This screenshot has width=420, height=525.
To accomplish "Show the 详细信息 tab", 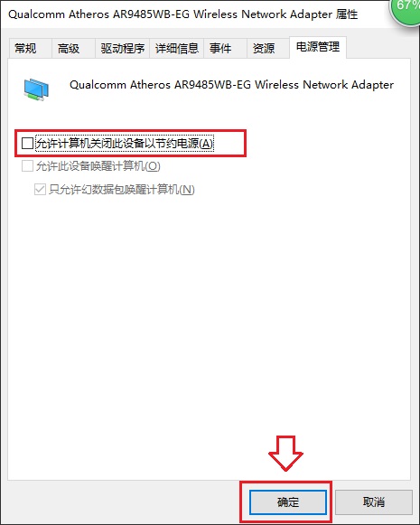I will tap(176, 49).
